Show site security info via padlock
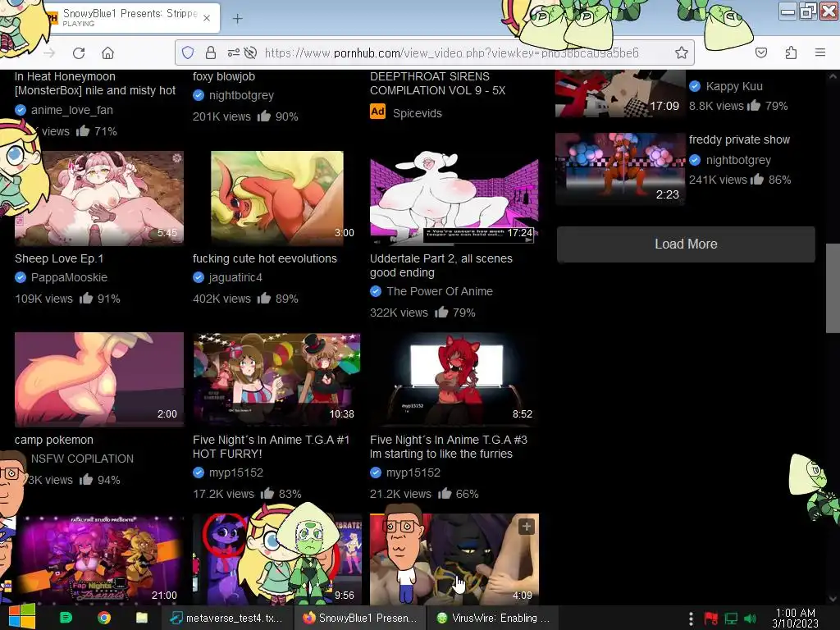 (211, 52)
